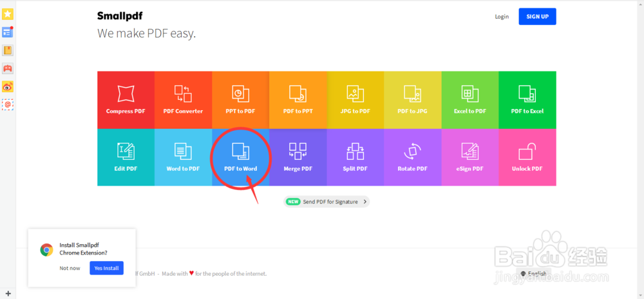Click the PDF to Word tile
644x299 pixels.
pyautogui.click(x=241, y=157)
